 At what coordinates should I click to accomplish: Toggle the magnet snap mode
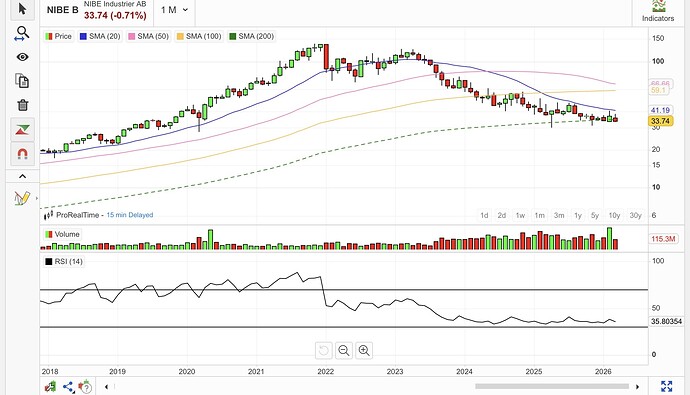[x=22, y=154]
